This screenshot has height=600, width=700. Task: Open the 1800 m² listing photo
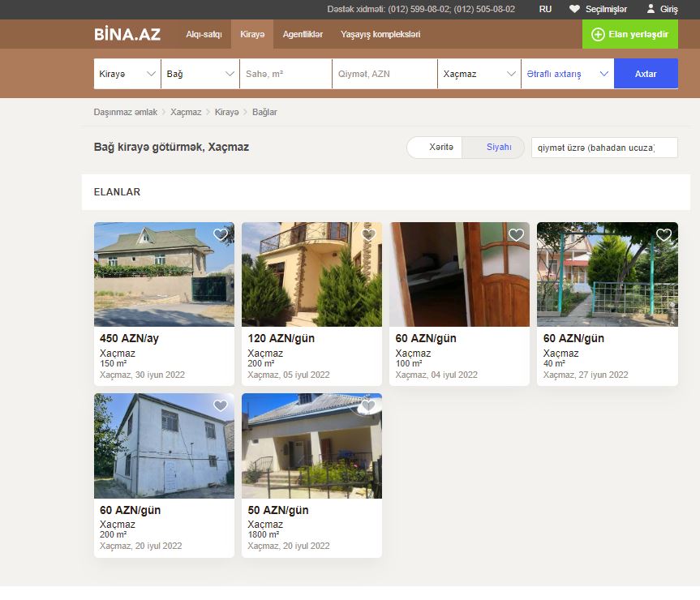311,446
